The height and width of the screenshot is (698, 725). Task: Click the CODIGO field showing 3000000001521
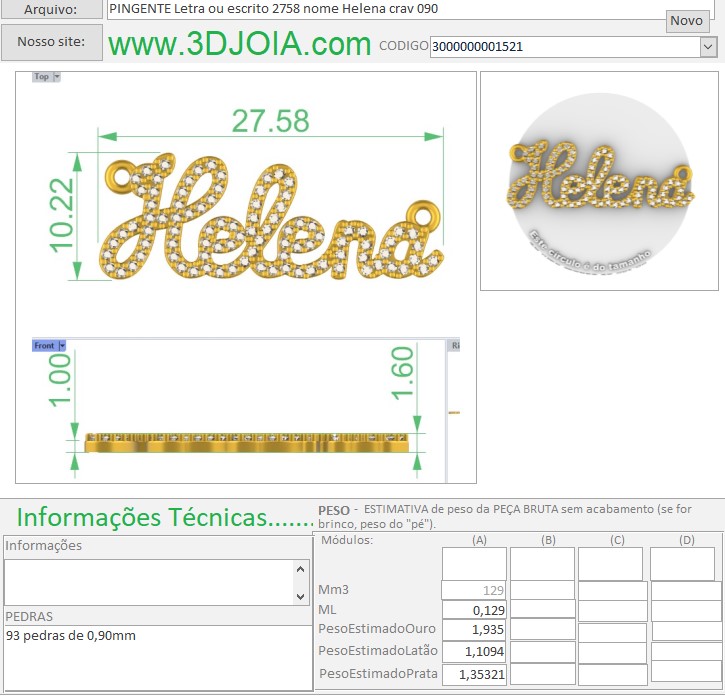(564, 47)
